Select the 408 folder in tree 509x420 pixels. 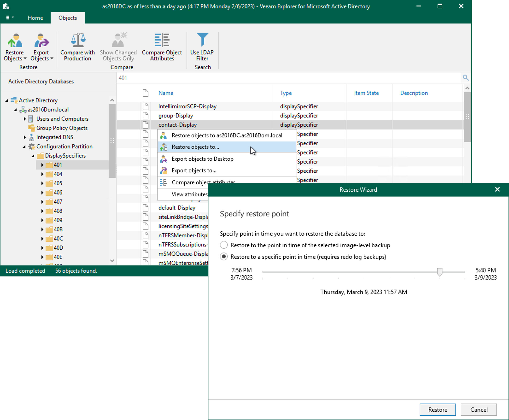tap(58, 211)
